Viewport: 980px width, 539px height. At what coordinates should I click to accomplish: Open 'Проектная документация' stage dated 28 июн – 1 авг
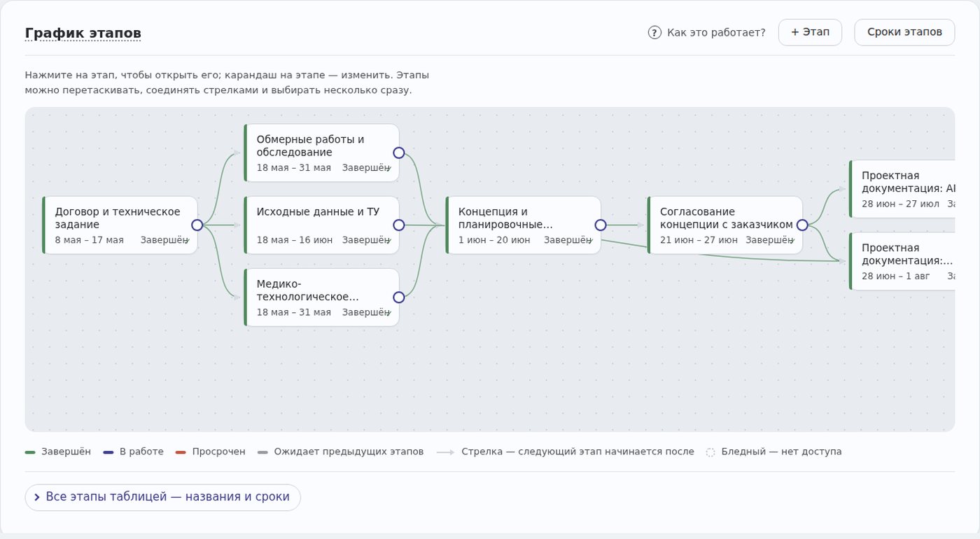pos(902,261)
